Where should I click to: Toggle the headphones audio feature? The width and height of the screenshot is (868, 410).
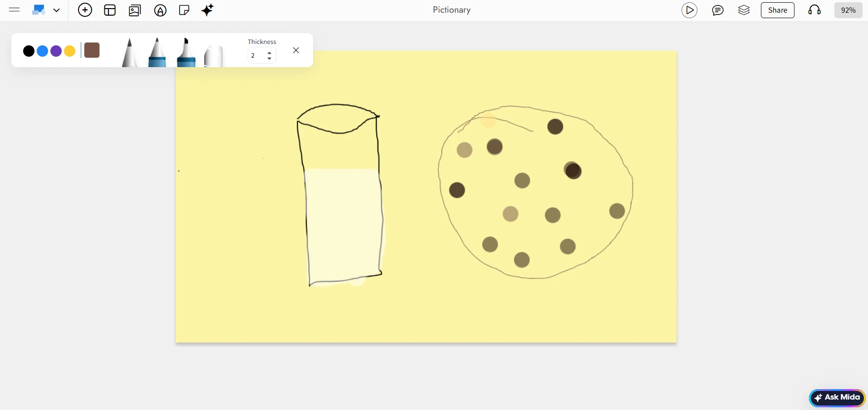[814, 10]
